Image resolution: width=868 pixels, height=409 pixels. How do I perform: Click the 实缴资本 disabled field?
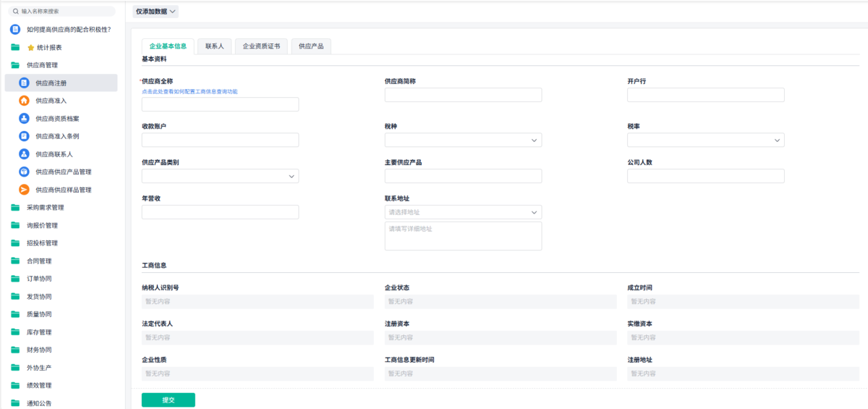click(744, 337)
